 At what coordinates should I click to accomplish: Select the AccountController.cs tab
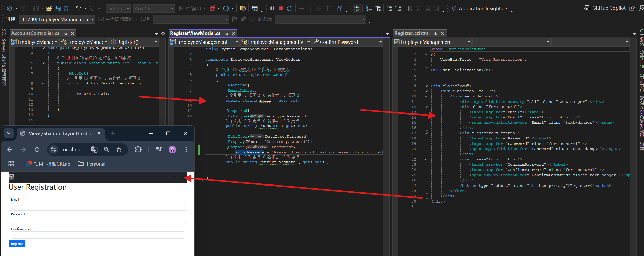click(35, 33)
